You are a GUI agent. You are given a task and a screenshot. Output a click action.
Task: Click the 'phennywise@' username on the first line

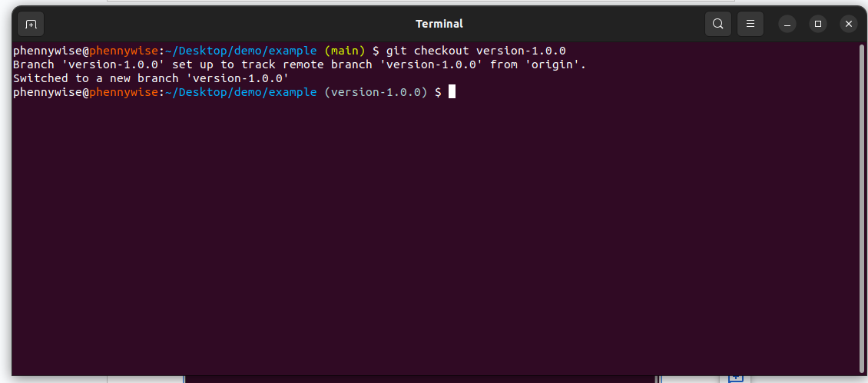[51, 51]
